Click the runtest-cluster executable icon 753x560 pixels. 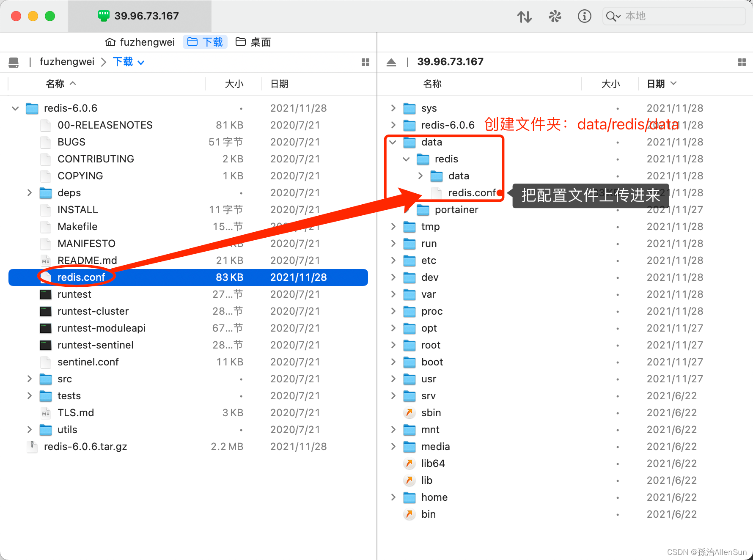(x=46, y=311)
